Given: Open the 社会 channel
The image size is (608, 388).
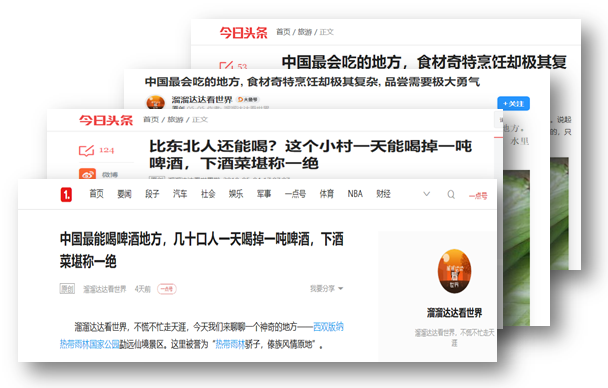Looking at the screenshot, I should (x=208, y=194).
